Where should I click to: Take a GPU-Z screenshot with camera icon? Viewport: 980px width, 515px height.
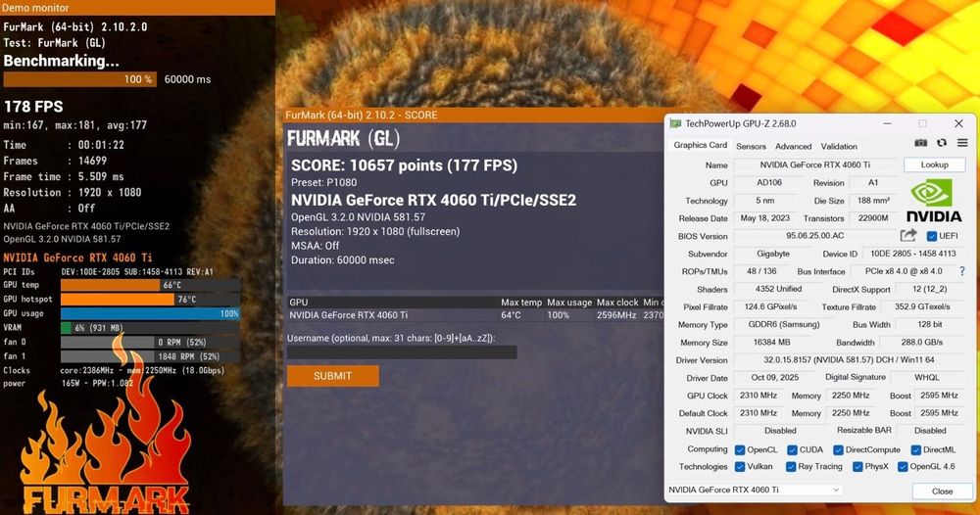coord(920,143)
